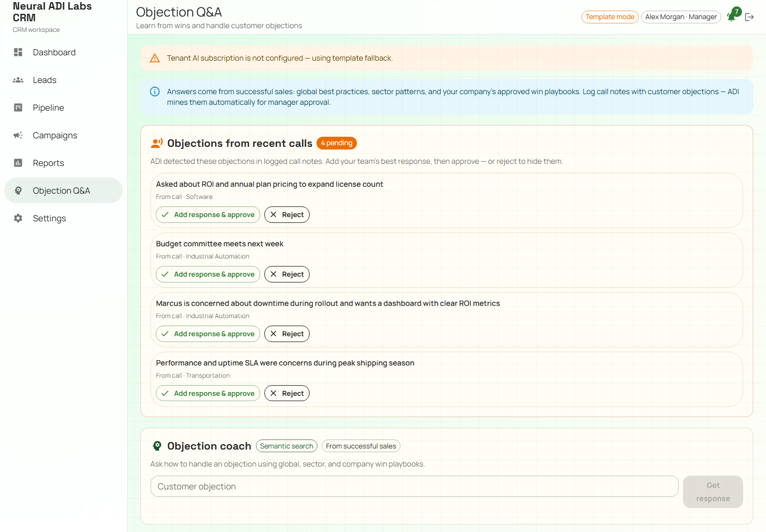Navigate to Campaigns
766x532 pixels.
63,135
